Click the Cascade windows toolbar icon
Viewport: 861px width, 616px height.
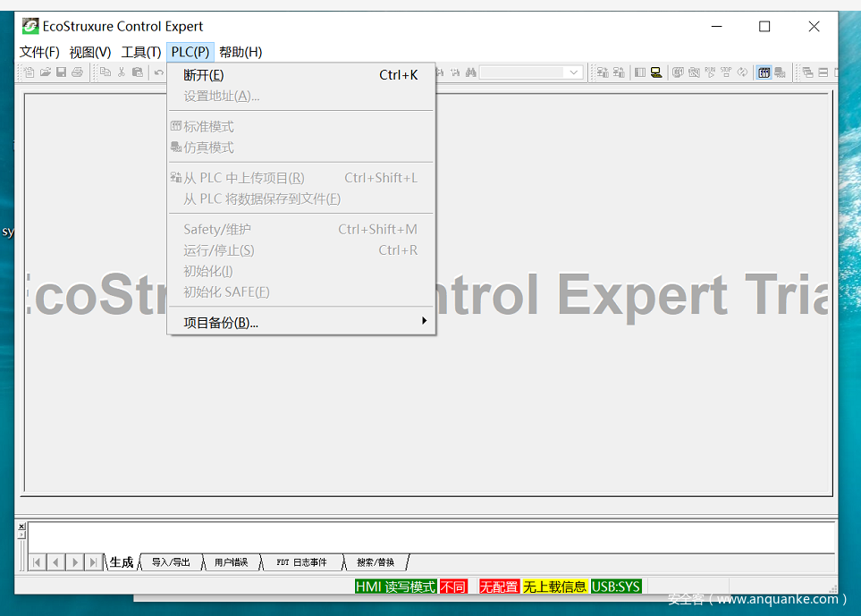click(x=807, y=72)
